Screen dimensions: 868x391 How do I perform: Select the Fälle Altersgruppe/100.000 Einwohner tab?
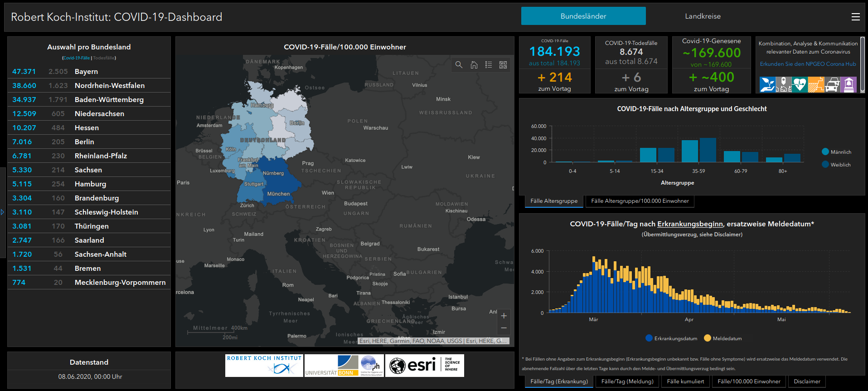click(x=640, y=201)
